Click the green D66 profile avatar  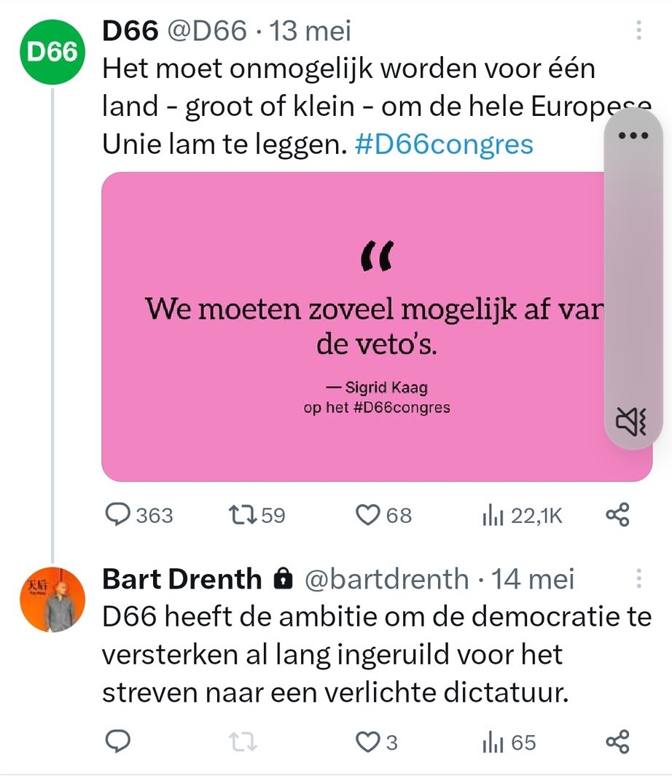click(x=52, y=52)
